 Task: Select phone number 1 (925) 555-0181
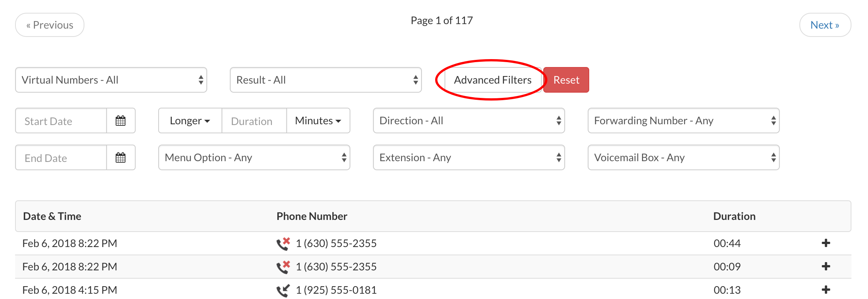point(336,290)
